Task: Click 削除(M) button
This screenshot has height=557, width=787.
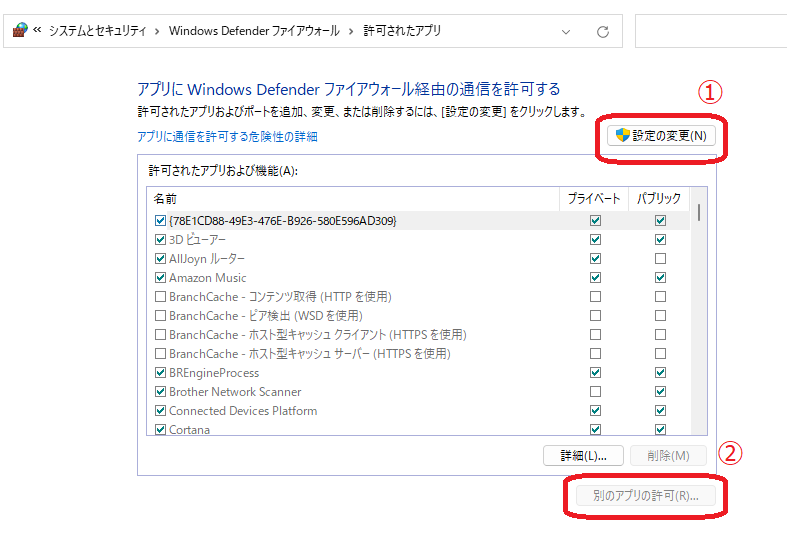Action: pos(668,456)
